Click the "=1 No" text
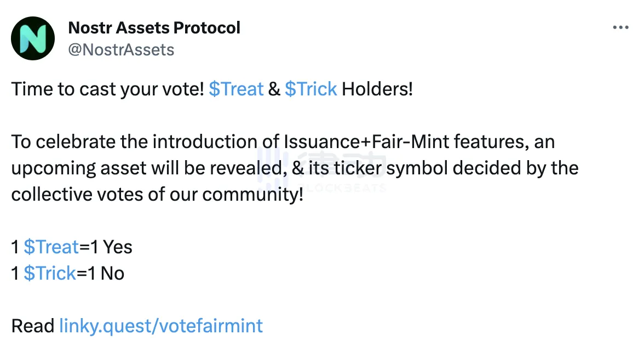The width and height of the screenshot is (644, 340). point(101,273)
